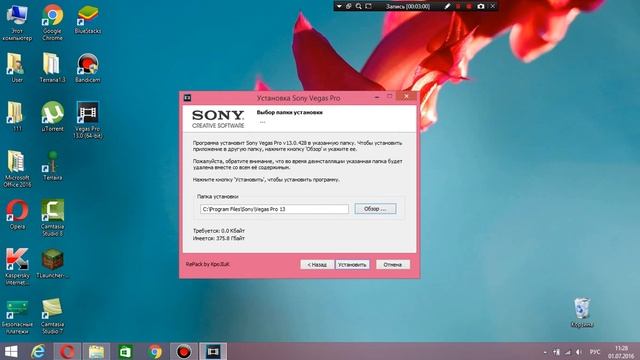Open the recording bar dropdown arrow
The width and height of the screenshot is (640, 360).
tap(339, 6)
